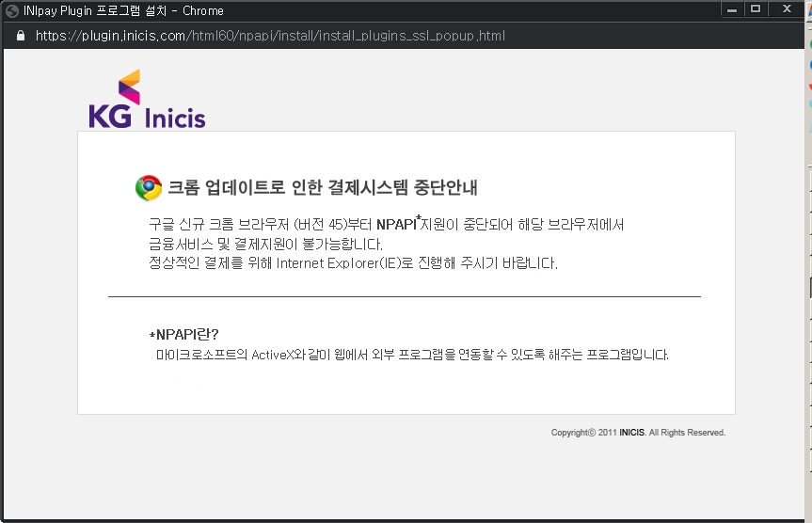Click the ActiveX explanation sentence
The height and width of the screenshot is (523, 812).
pyautogui.click(x=412, y=355)
